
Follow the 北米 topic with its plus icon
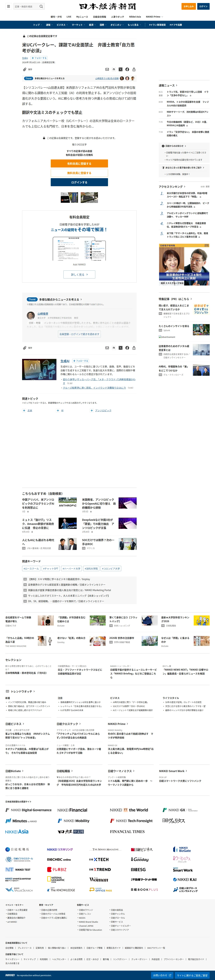point(24,411)
